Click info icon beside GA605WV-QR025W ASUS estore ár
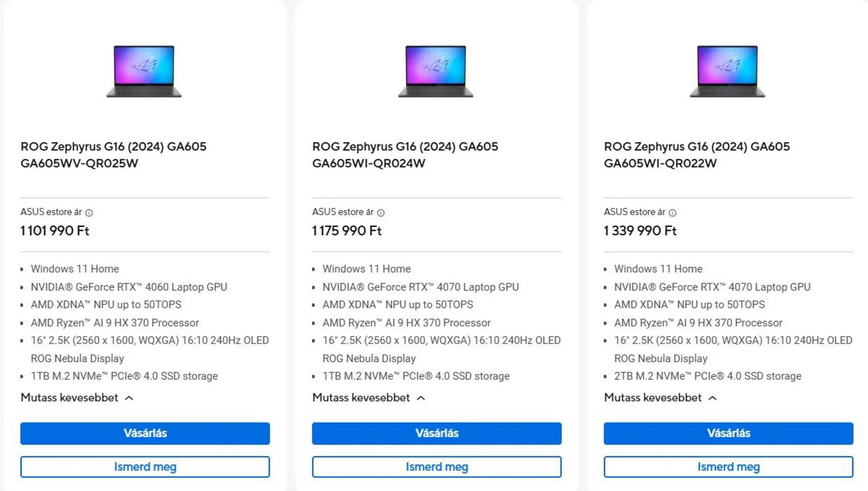 click(x=89, y=213)
